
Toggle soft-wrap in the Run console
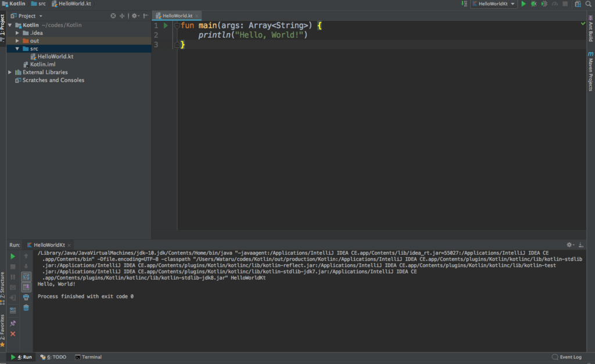coord(26,277)
